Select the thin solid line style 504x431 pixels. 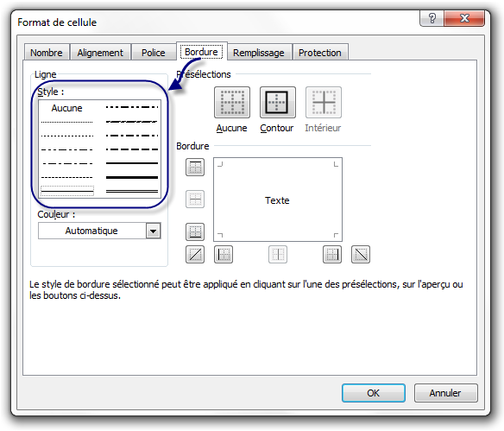pos(66,191)
